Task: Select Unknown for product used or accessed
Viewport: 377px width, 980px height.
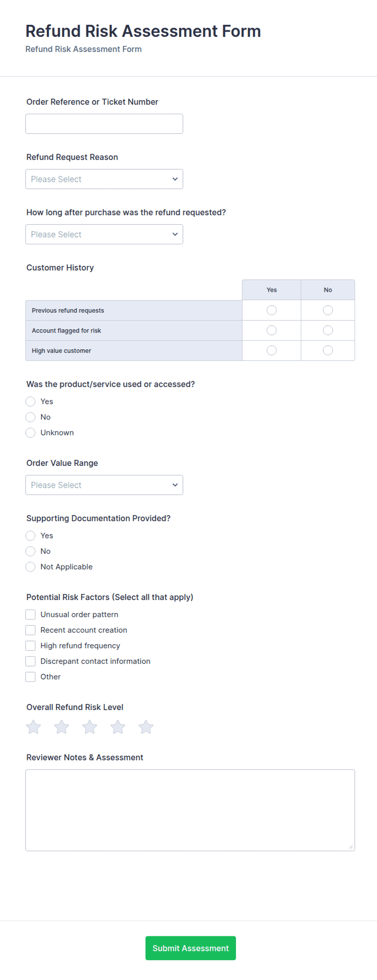Action: [30, 433]
